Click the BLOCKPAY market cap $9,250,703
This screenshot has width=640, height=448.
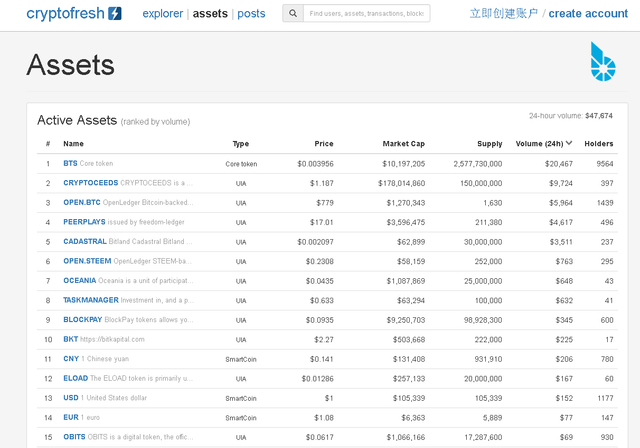pos(406,320)
